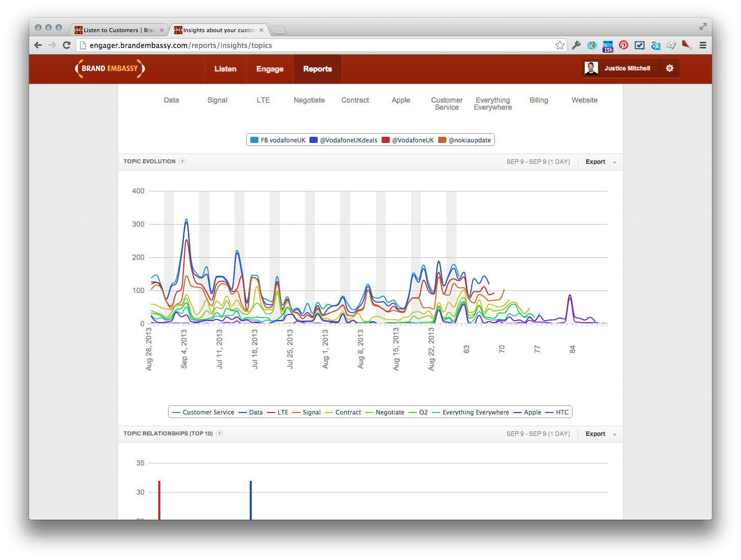The image size is (741, 560).
Task: Open the Reports navigation menu
Action: click(x=318, y=69)
